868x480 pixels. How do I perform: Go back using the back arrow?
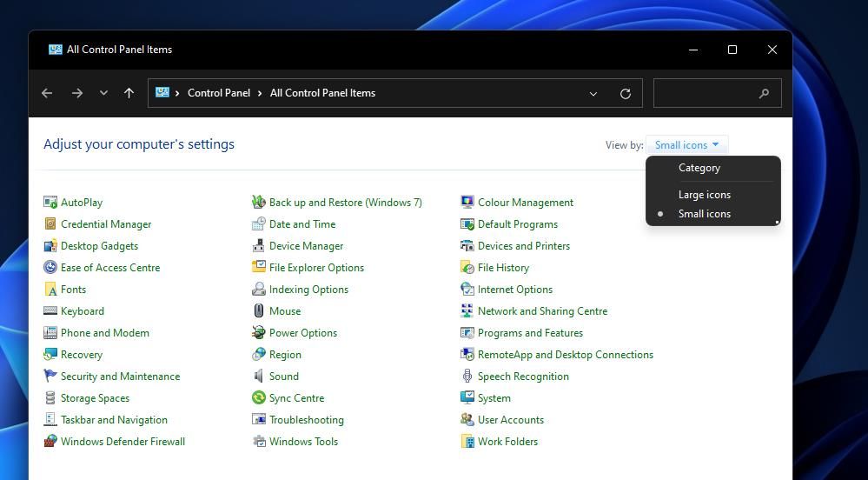coord(47,93)
